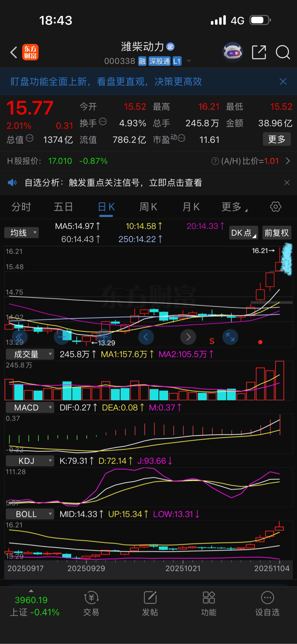
Task: Tap the 潍柴动力 title verified badge
Action: (170, 47)
